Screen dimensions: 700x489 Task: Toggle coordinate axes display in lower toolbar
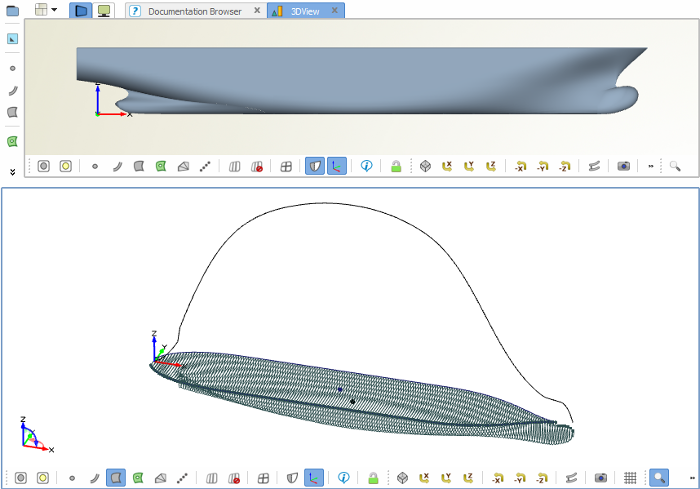314,478
